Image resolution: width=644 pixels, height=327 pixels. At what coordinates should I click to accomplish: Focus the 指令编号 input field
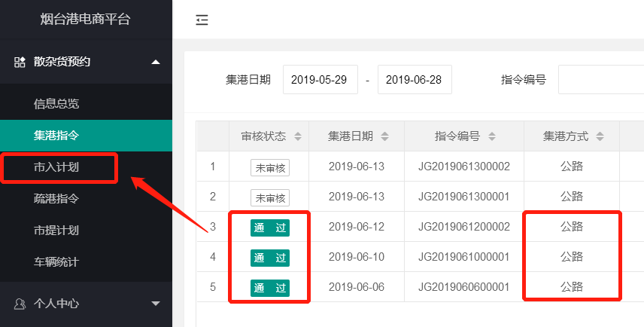click(x=601, y=79)
